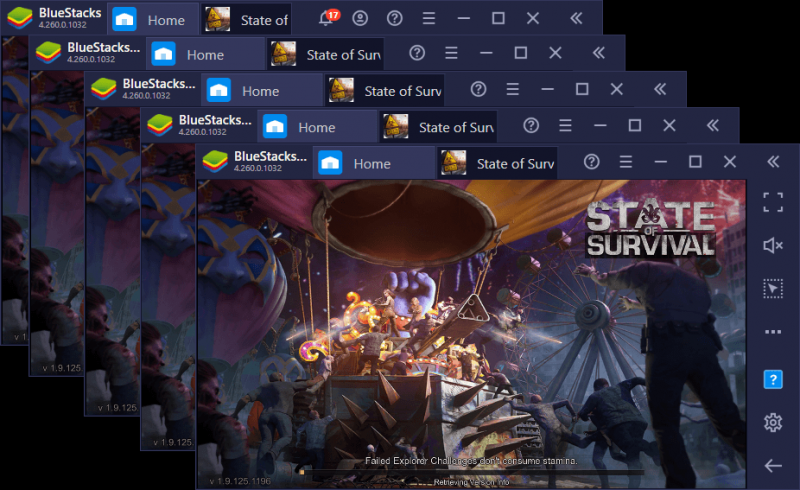The width and height of the screenshot is (800, 490).
Task: Open help icon in the front window title bar
Action: point(591,162)
